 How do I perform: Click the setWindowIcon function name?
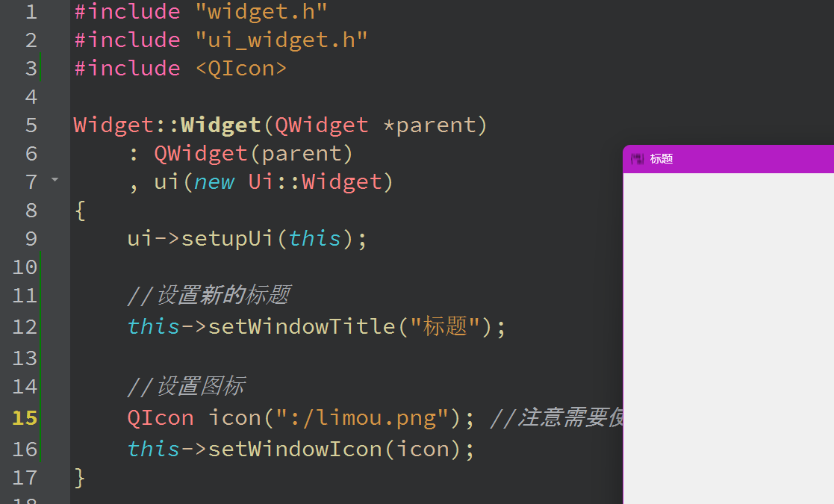coord(301,449)
